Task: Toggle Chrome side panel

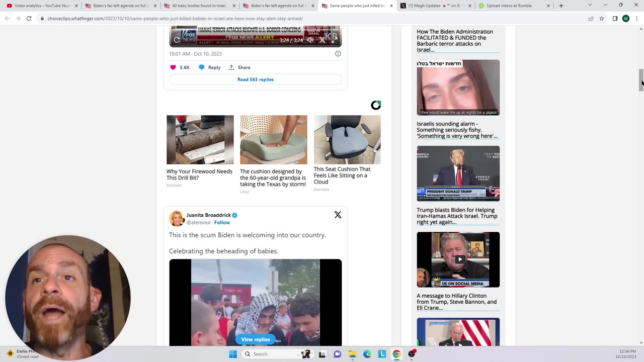Action: (x=615, y=19)
